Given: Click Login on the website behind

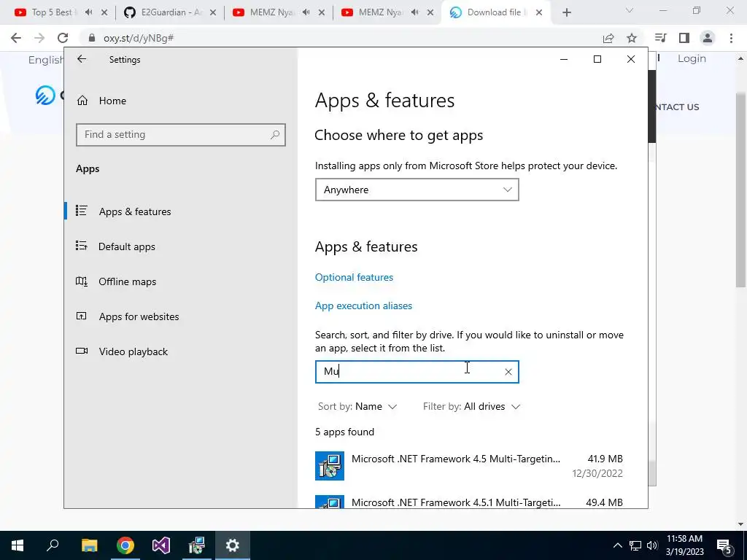Looking at the screenshot, I should point(692,58).
